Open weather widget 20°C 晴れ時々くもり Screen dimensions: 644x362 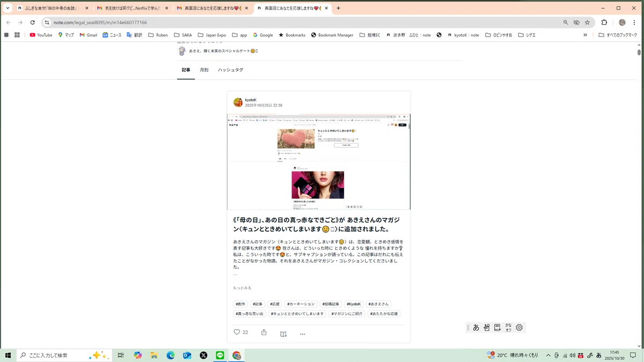pyautogui.click(x=512, y=355)
